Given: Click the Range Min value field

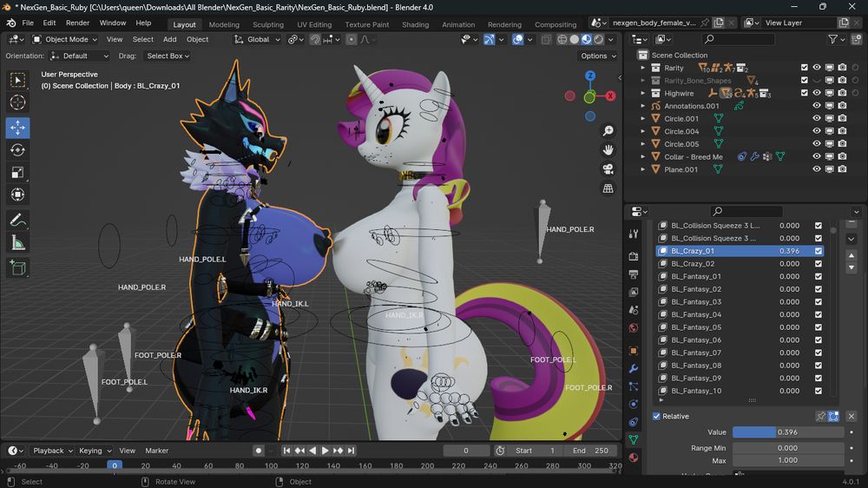Looking at the screenshot, I should pos(788,447).
